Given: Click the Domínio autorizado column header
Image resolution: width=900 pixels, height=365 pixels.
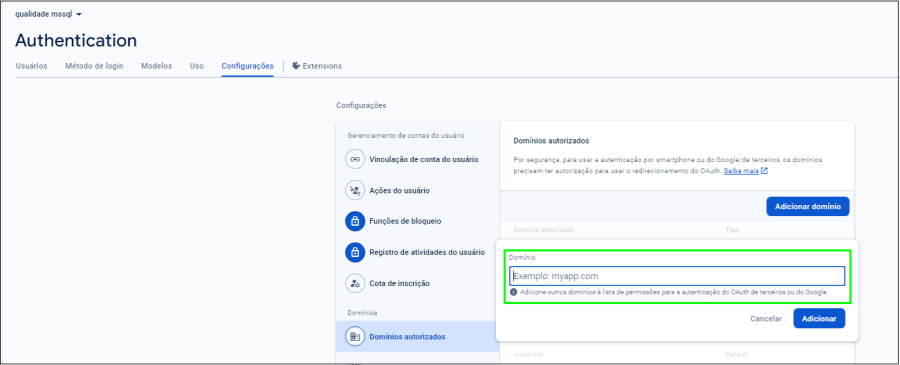Looking at the screenshot, I should 544,230.
